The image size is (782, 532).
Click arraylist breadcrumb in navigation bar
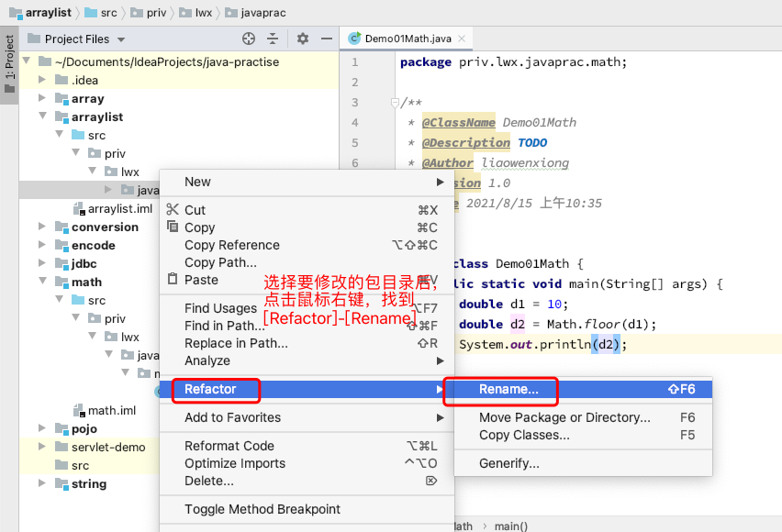coord(40,13)
